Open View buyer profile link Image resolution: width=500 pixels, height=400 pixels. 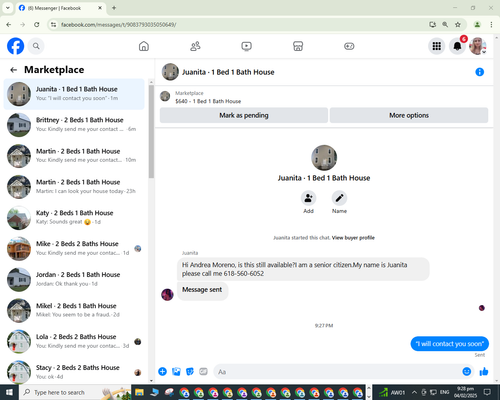coord(353,238)
